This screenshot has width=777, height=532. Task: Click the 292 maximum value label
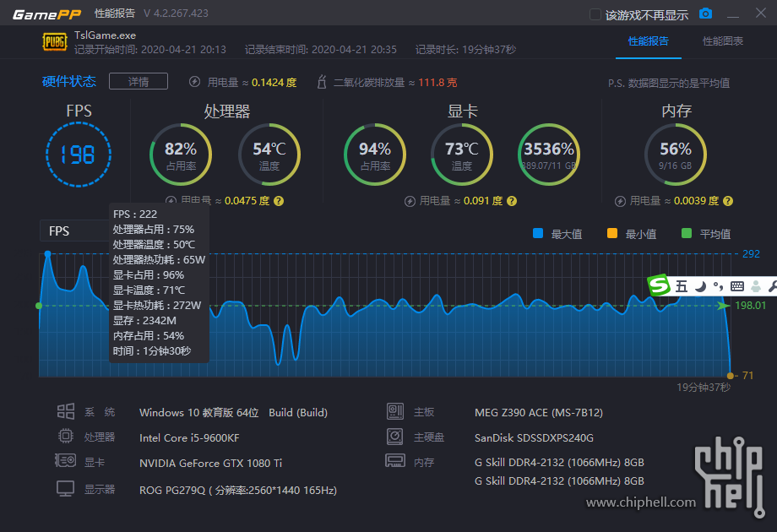tap(751, 253)
